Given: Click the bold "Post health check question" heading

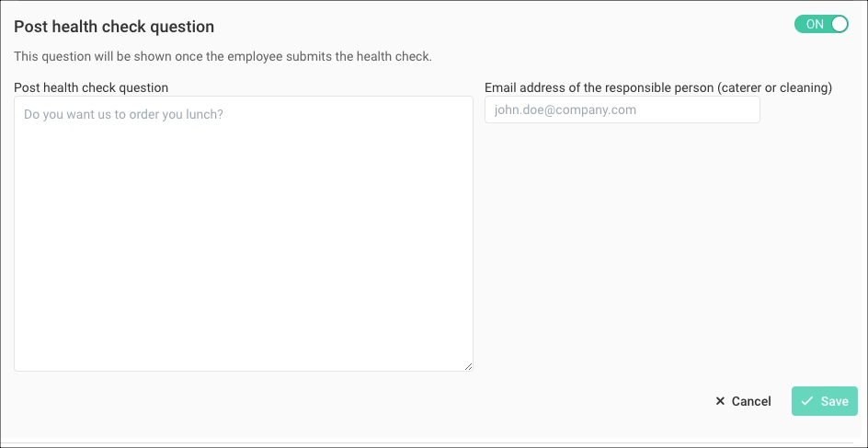Looking at the screenshot, I should pyautogui.click(x=114, y=27).
